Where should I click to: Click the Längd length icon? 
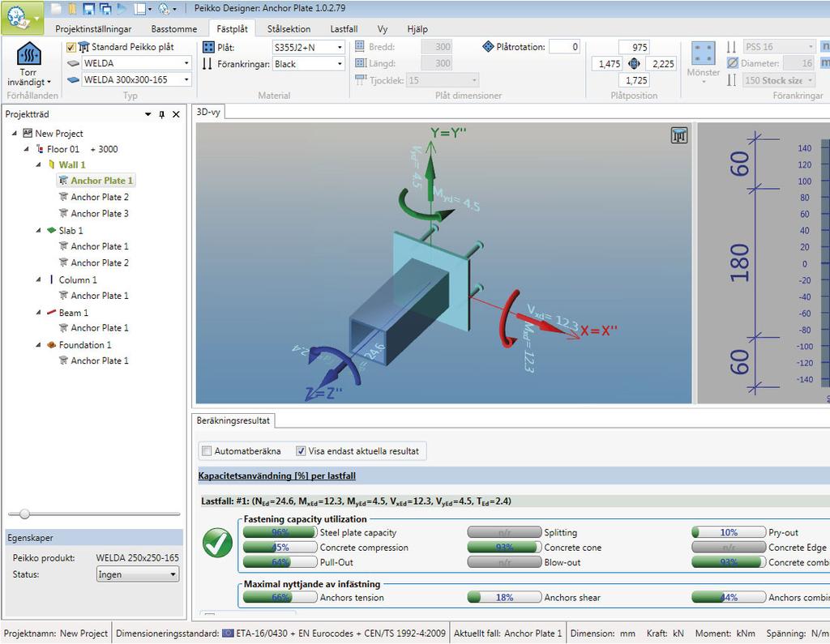coord(361,63)
